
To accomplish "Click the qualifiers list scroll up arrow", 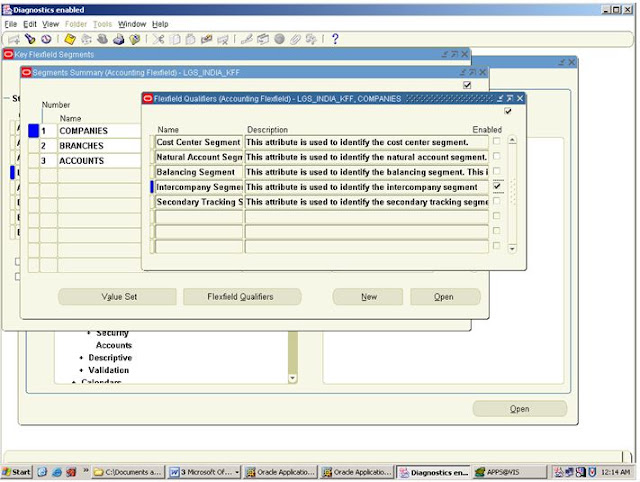I will [512, 140].
